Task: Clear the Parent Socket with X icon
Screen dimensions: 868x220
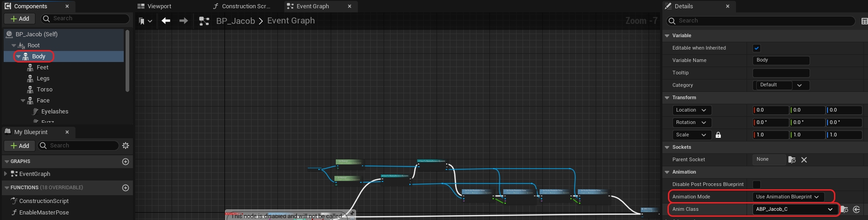Action: [x=804, y=160]
